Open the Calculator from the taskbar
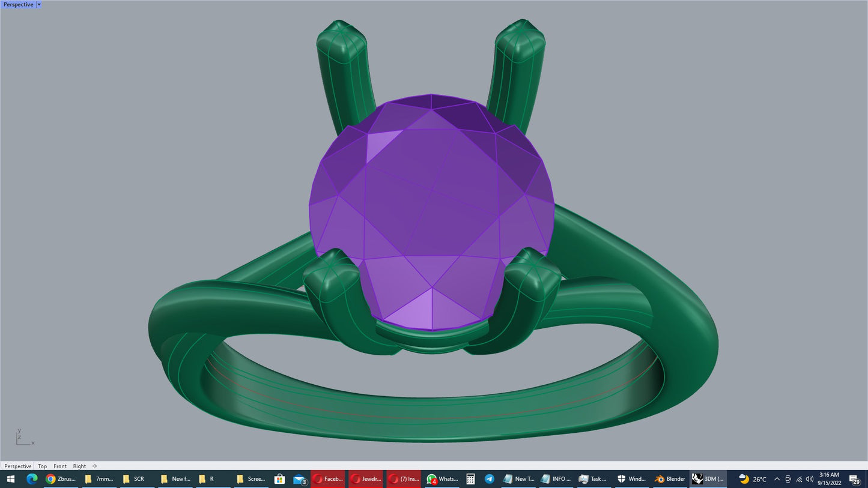 tap(470, 478)
